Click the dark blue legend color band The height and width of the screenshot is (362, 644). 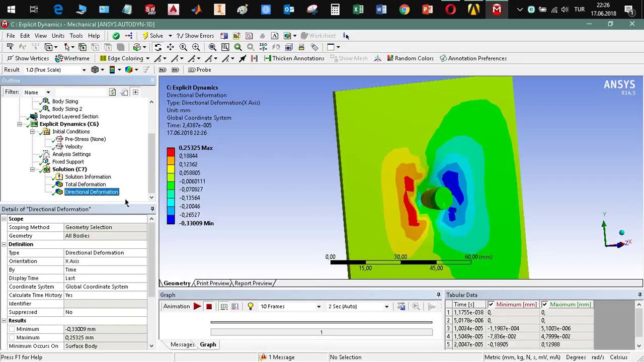pyautogui.click(x=171, y=219)
